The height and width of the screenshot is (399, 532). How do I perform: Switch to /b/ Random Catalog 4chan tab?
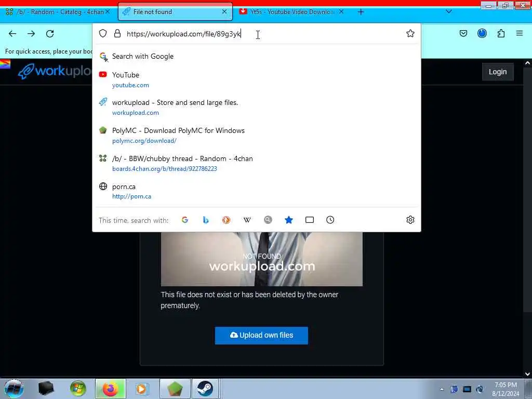[x=58, y=12]
